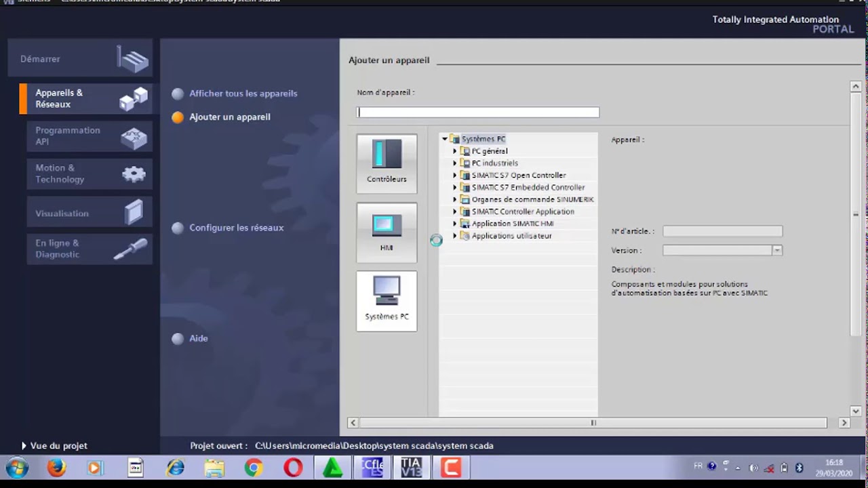Collapse the Systèmes PC tree node
This screenshot has height=488, width=868.
click(445, 139)
